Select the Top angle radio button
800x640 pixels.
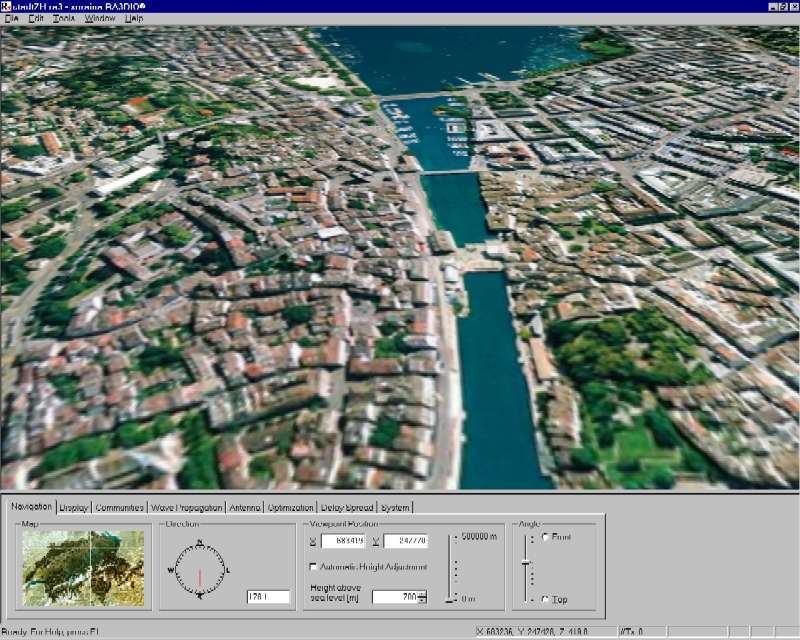543,599
